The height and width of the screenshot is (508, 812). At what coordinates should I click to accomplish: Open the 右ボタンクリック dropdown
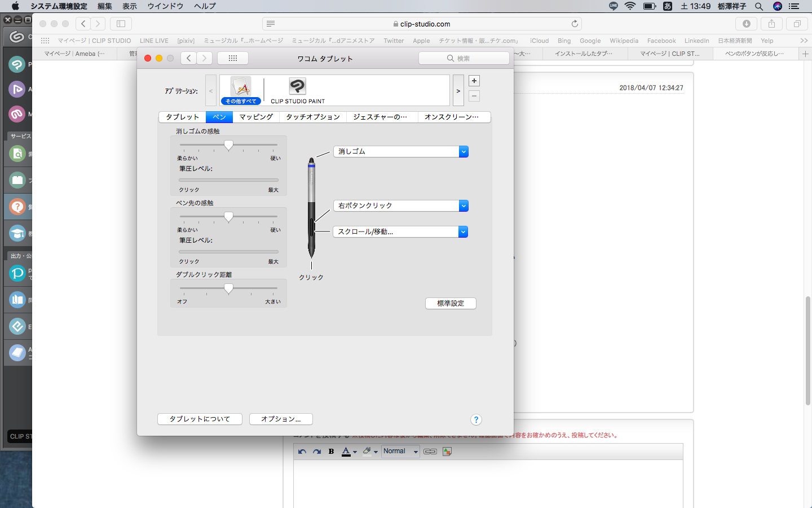401,206
